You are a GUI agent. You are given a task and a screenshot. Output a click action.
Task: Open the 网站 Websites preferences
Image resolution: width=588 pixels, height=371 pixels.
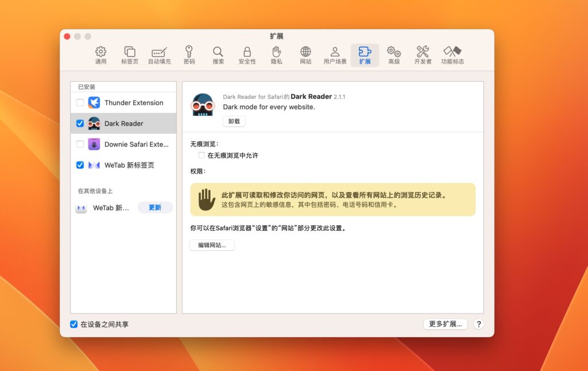click(306, 55)
